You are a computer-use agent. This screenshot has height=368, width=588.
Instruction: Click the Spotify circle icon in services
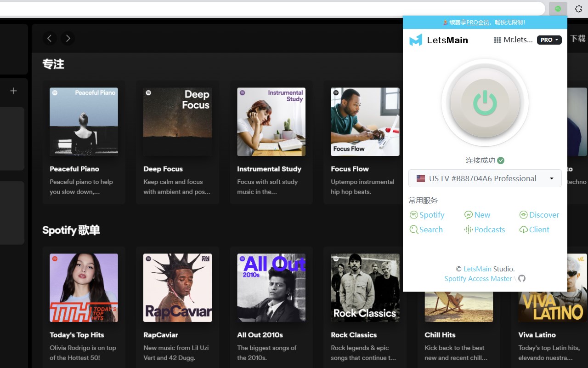(x=413, y=215)
